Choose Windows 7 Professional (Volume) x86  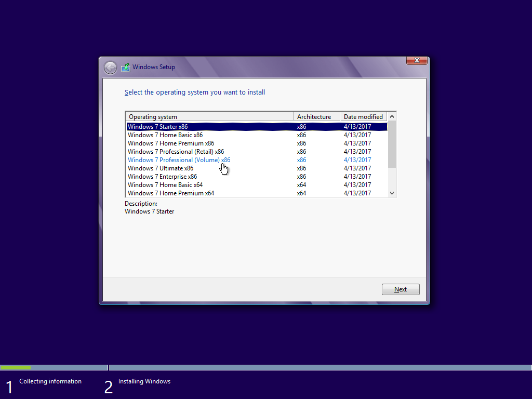click(x=257, y=160)
